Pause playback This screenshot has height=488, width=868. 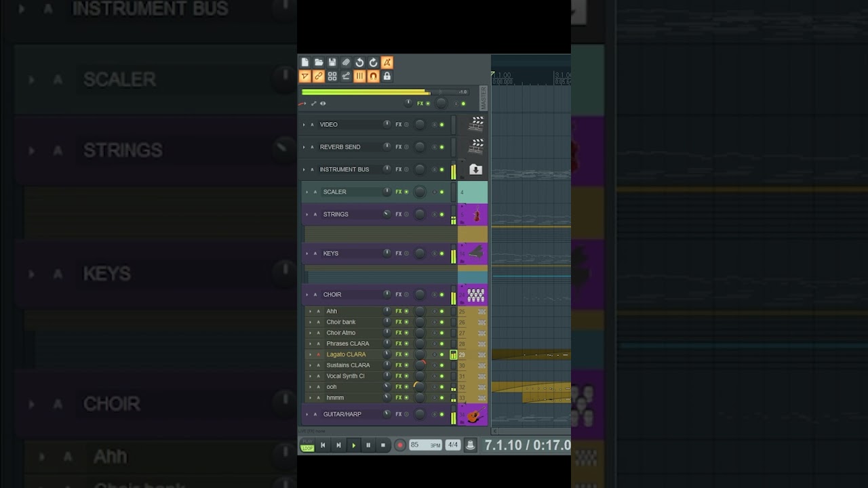tap(368, 445)
